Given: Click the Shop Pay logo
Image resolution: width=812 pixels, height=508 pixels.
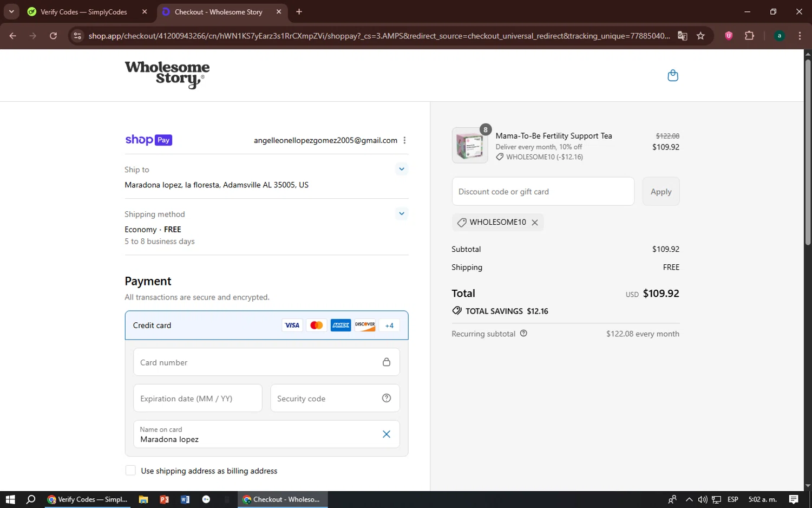Looking at the screenshot, I should 148,140.
